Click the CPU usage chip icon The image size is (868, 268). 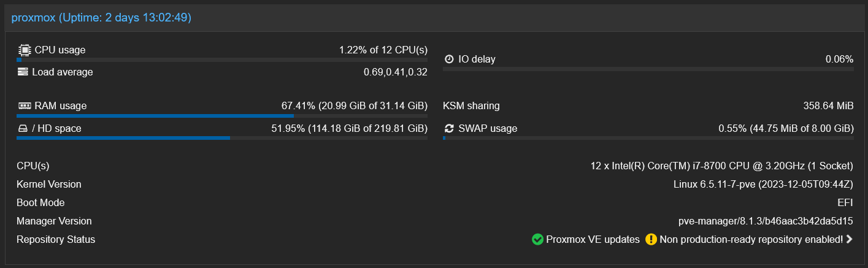24,50
